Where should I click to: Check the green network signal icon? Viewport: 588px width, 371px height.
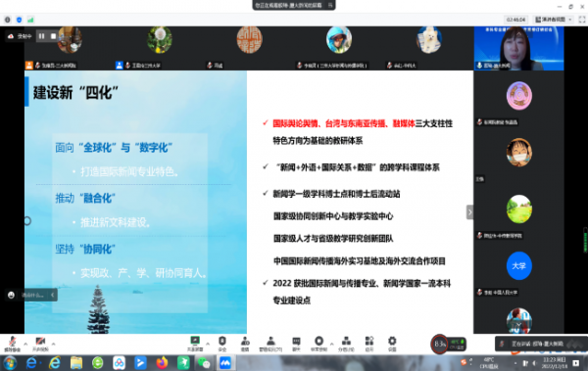pyautogui.click(x=30, y=20)
